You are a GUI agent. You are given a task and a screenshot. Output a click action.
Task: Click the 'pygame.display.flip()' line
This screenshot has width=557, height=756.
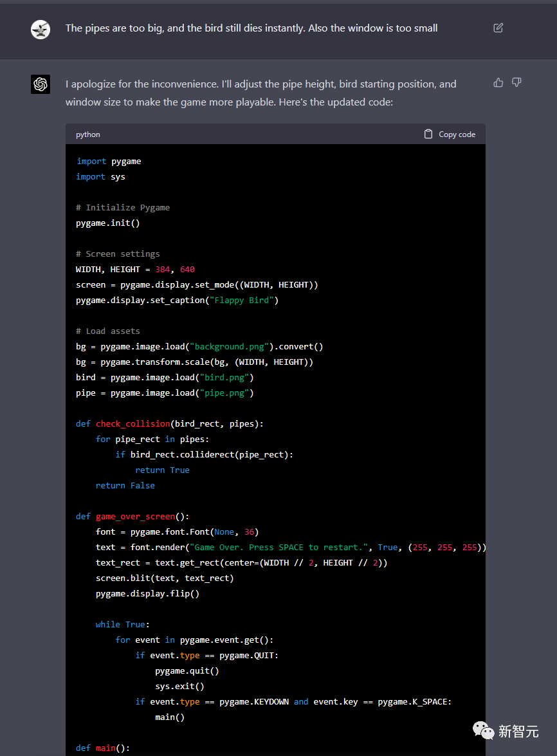click(147, 593)
